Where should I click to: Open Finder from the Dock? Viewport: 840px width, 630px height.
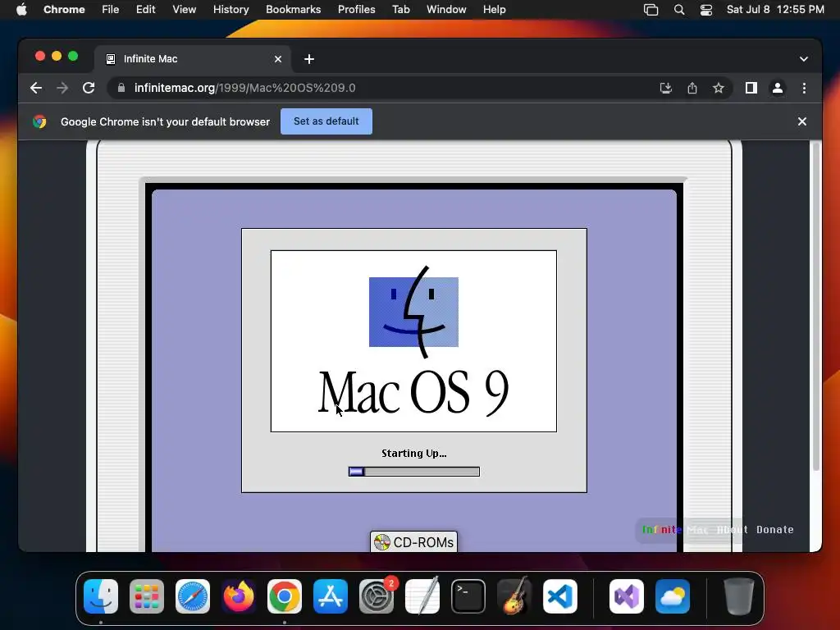pos(101,596)
